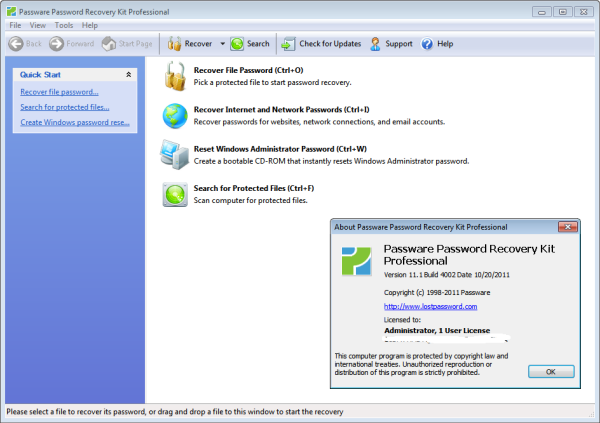The image size is (600, 423).
Task: Click the Back arrow icon in the toolbar
Action: [x=16, y=44]
